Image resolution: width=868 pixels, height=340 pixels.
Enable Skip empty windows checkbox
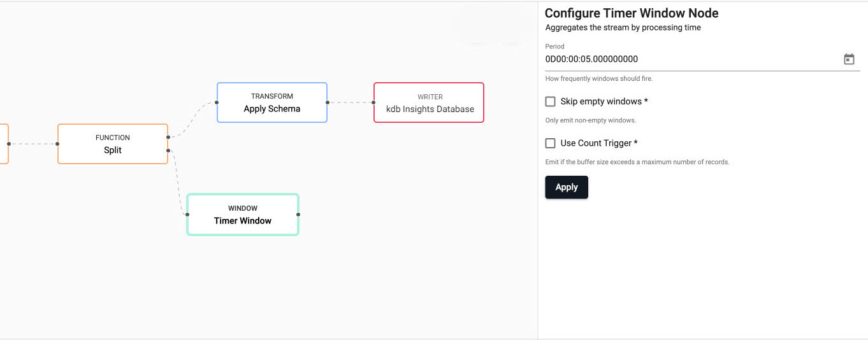pos(551,102)
